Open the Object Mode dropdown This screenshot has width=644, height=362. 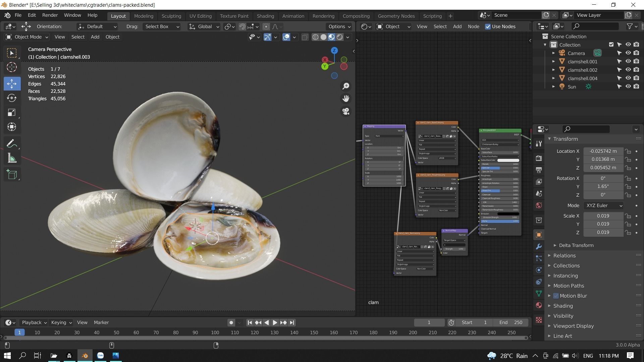pos(27,37)
